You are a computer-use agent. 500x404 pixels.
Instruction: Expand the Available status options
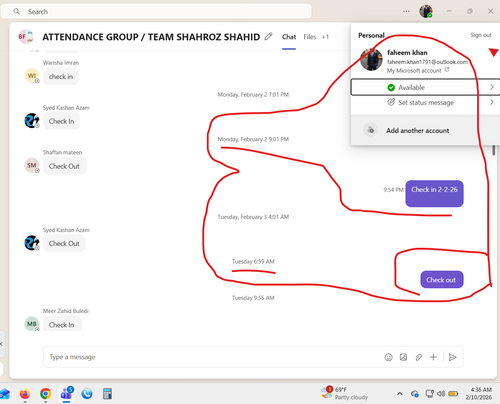click(x=425, y=87)
